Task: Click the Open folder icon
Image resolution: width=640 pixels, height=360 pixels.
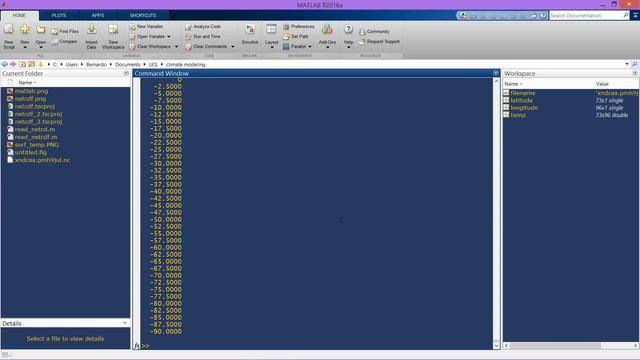Action: 41,30
